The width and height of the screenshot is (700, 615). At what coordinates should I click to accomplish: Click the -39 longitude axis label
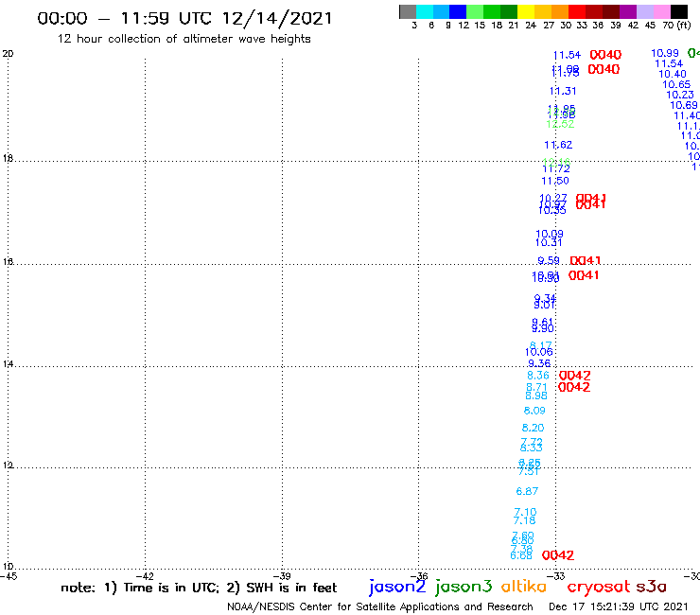point(284,576)
